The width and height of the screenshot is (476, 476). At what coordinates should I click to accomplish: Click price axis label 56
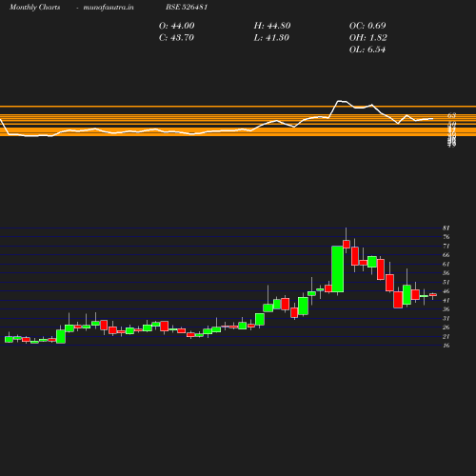pos(446,273)
